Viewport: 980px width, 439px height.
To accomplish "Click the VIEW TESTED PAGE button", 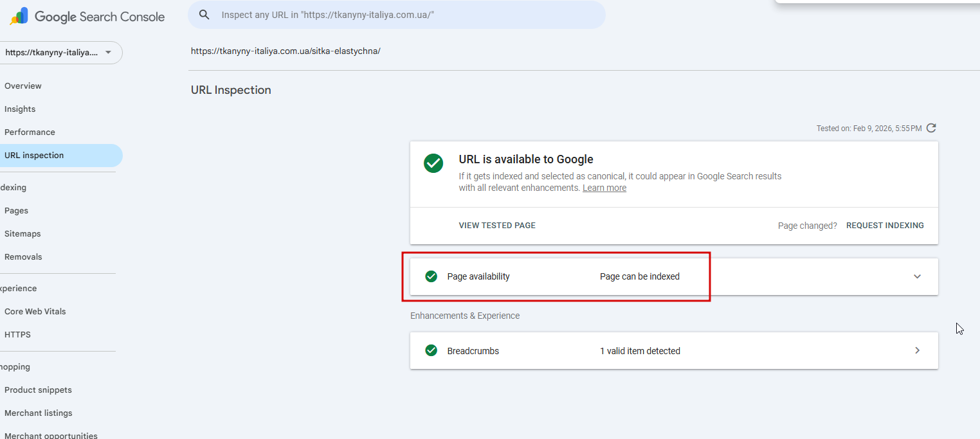I will pyautogui.click(x=497, y=226).
